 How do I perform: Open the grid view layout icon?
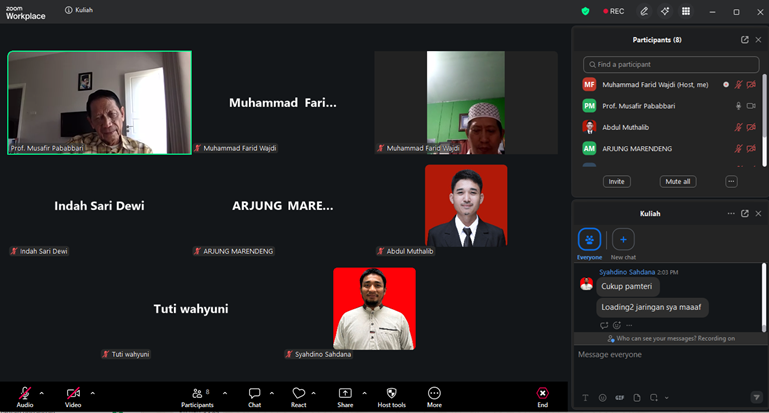tap(686, 11)
